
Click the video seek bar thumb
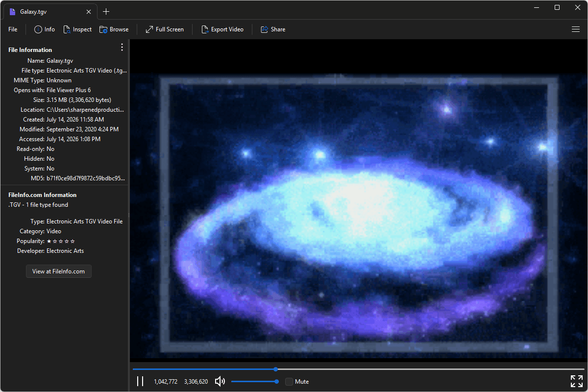(x=276, y=369)
